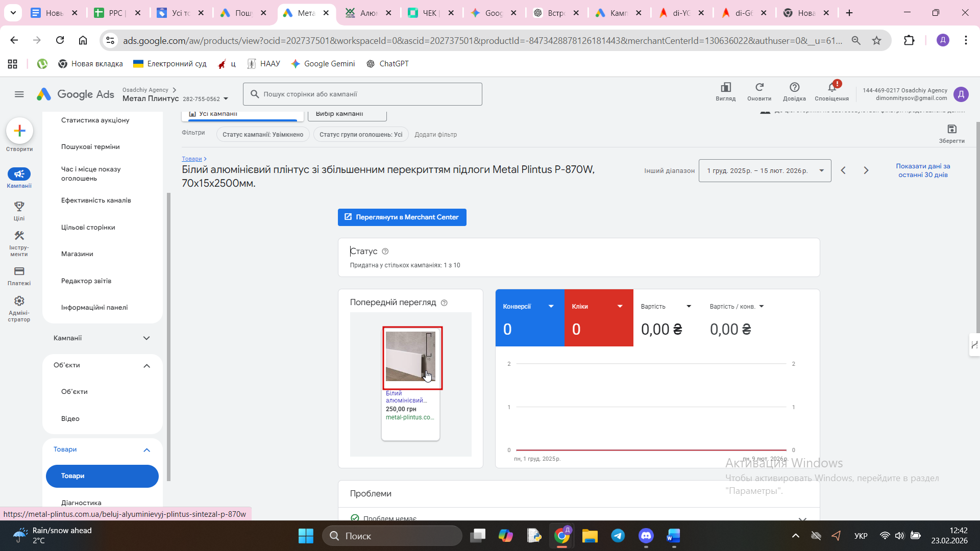Click the Notifications bell icon
This screenshot has width=980, height=551.
pos(831,88)
